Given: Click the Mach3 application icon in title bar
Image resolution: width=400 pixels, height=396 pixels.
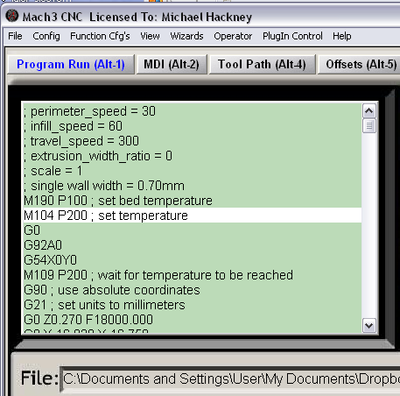Looking at the screenshot, I should (12, 15).
